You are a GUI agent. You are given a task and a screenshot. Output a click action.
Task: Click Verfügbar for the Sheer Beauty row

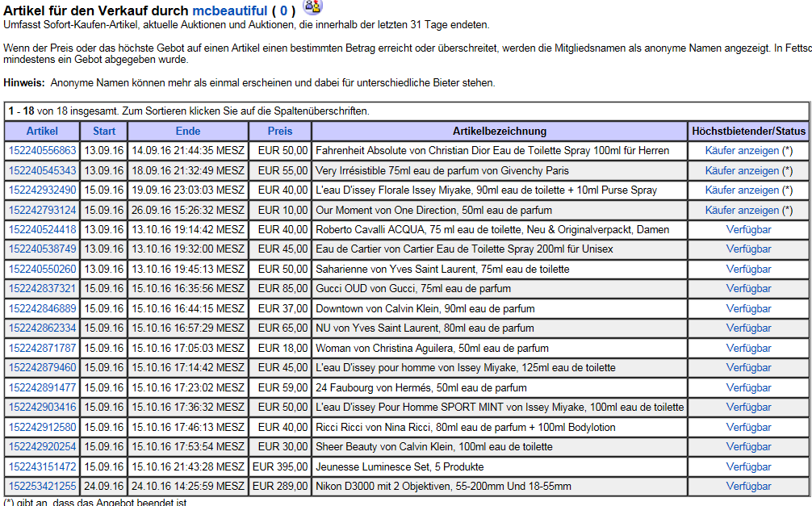pyautogui.click(x=748, y=447)
